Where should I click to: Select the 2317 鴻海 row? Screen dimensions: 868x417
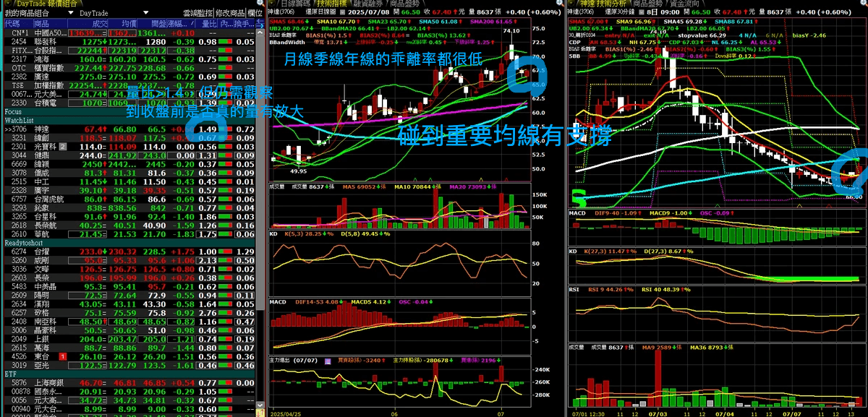click(x=129, y=59)
